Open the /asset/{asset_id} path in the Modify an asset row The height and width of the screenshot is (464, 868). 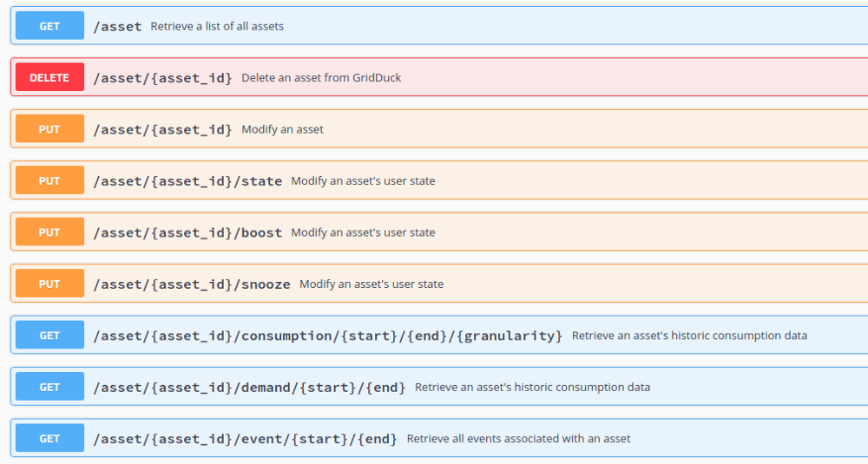pyautogui.click(x=163, y=129)
